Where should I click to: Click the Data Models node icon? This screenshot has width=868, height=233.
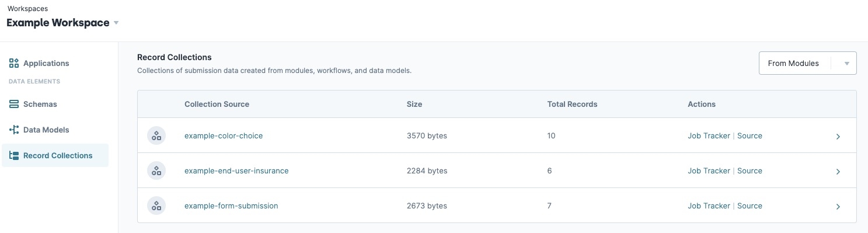click(14, 130)
